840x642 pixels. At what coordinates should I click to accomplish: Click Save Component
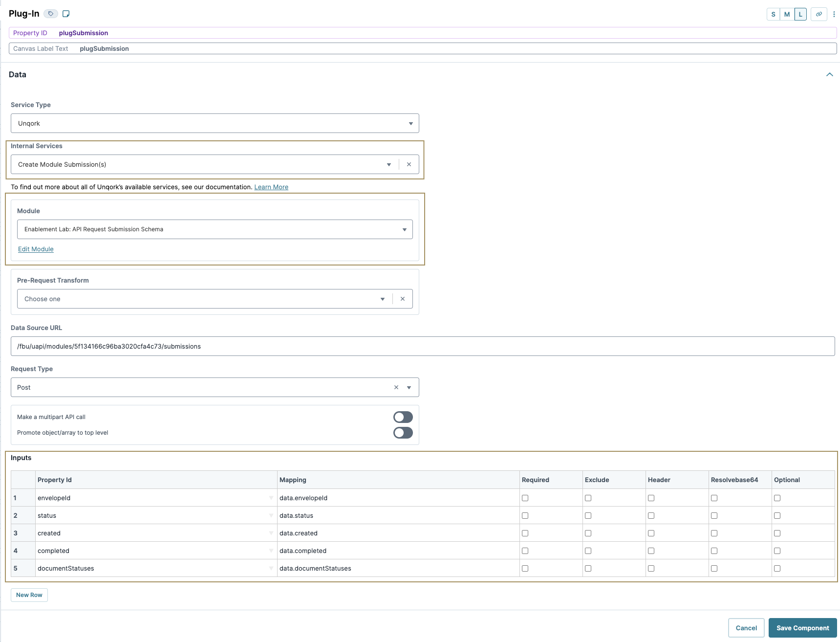point(802,627)
